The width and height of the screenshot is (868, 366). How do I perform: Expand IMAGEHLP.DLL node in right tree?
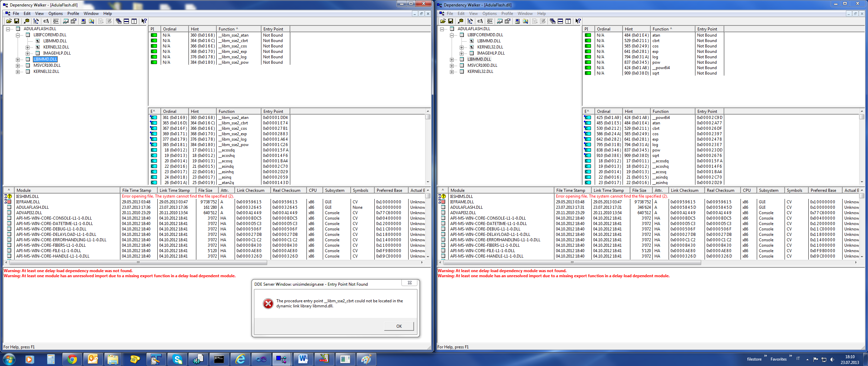pos(461,53)
